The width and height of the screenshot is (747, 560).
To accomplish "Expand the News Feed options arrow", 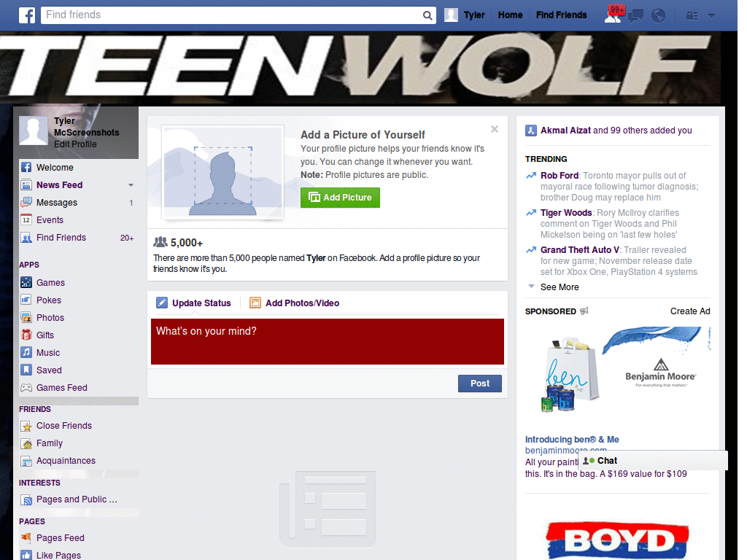I will pos(131,184).
